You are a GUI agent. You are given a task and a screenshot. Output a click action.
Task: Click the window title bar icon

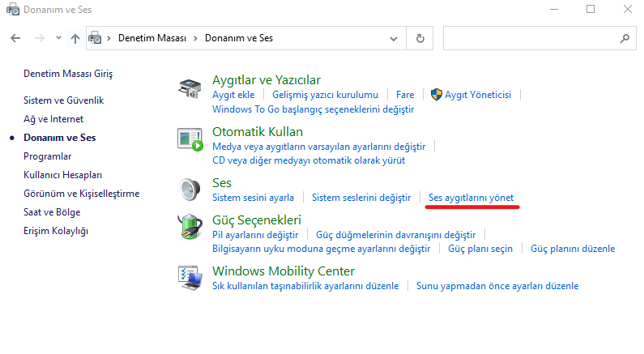[x=13, y=10]
